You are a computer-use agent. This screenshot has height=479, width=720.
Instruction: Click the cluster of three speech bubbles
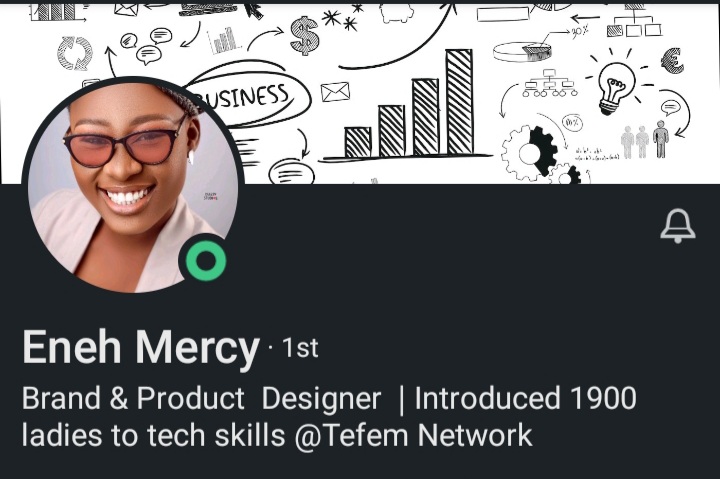147,45
